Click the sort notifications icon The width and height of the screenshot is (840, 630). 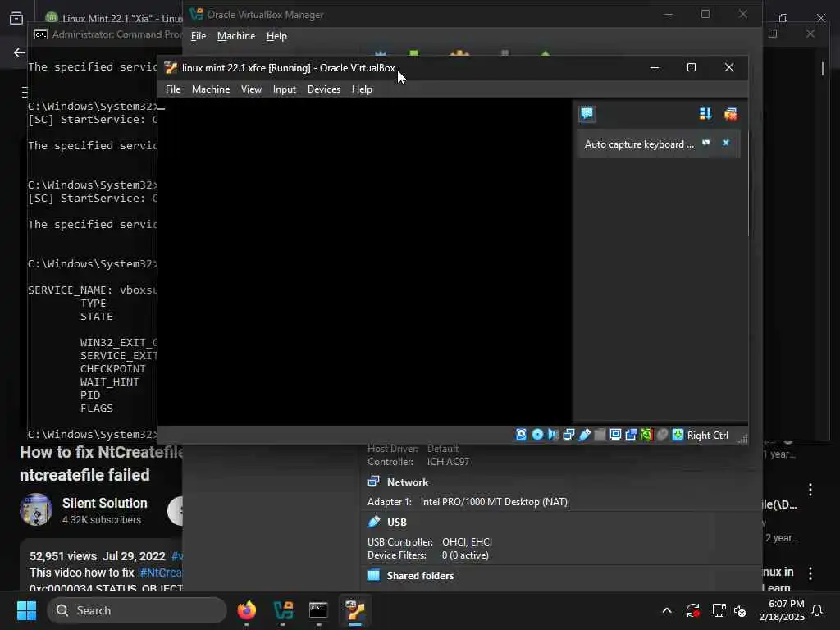tap(705, 113)
